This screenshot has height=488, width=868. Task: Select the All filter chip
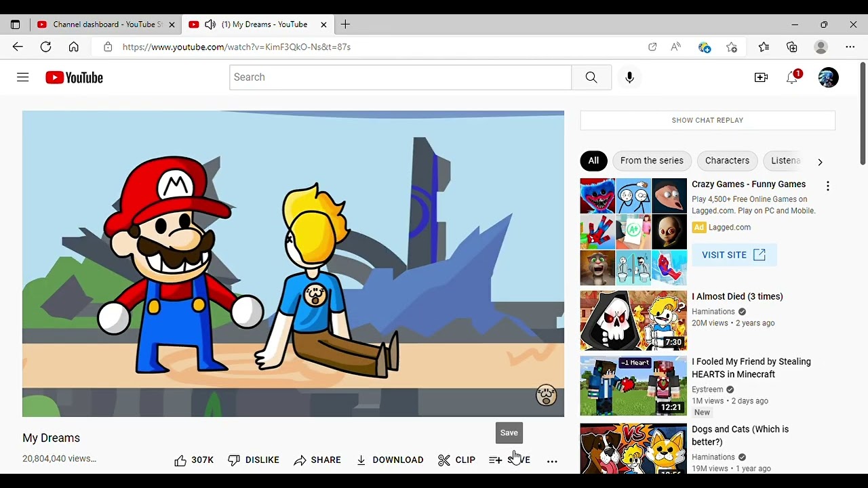coord(593,161)
